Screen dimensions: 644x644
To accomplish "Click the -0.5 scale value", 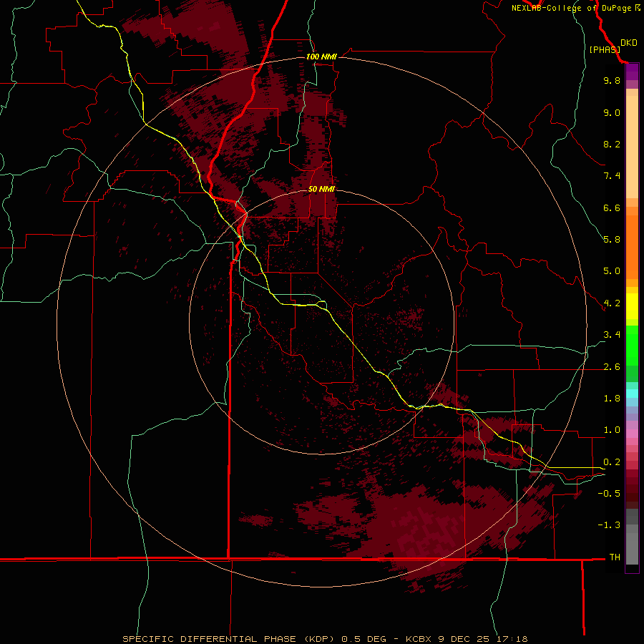I will (x=609, y=494).
